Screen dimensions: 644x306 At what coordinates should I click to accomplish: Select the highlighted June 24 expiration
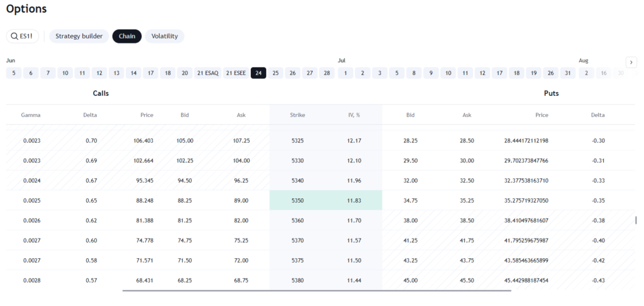tap(258, 73)
